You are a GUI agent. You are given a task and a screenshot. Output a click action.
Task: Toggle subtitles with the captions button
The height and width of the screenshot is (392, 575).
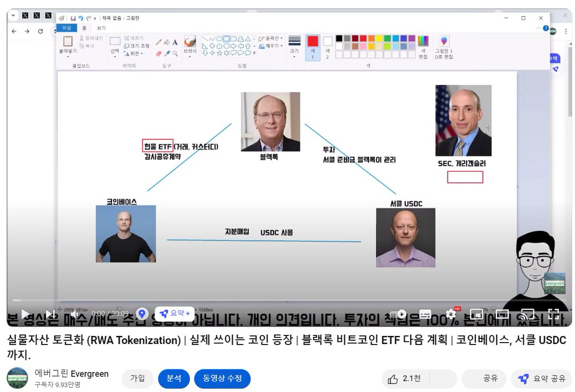coord(425,314)
